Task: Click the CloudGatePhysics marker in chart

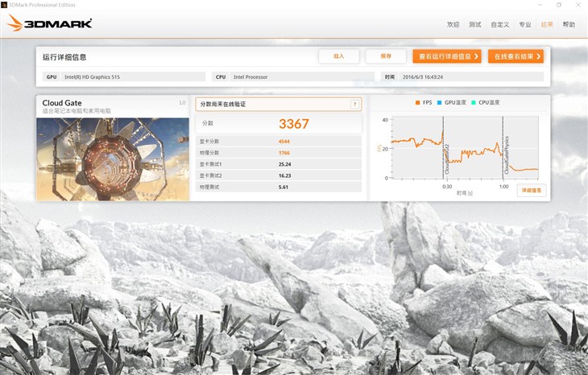Action: [x=507, y=155]
